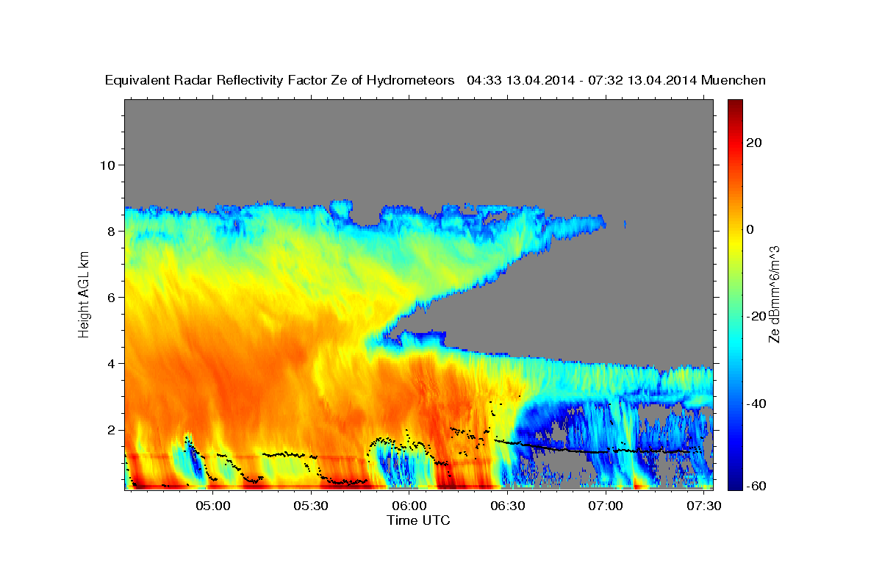Click the height axis label 2

(x=112, y=430)
